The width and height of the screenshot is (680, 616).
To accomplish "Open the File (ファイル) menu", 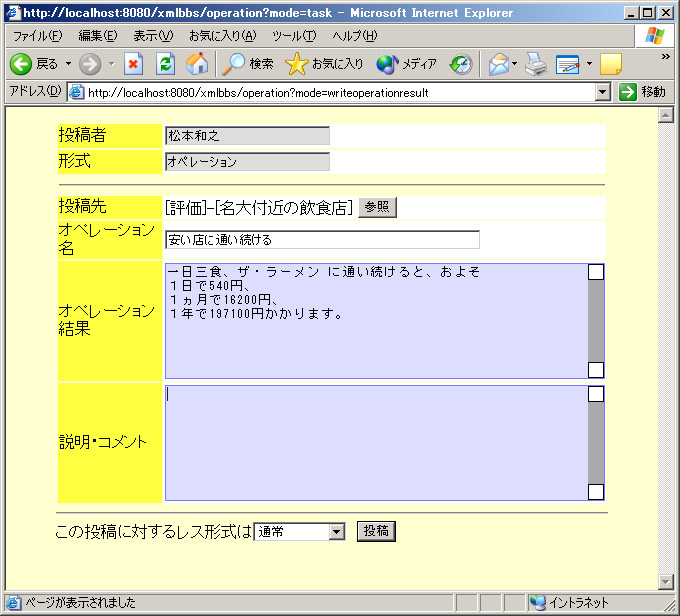I will 38,36.
